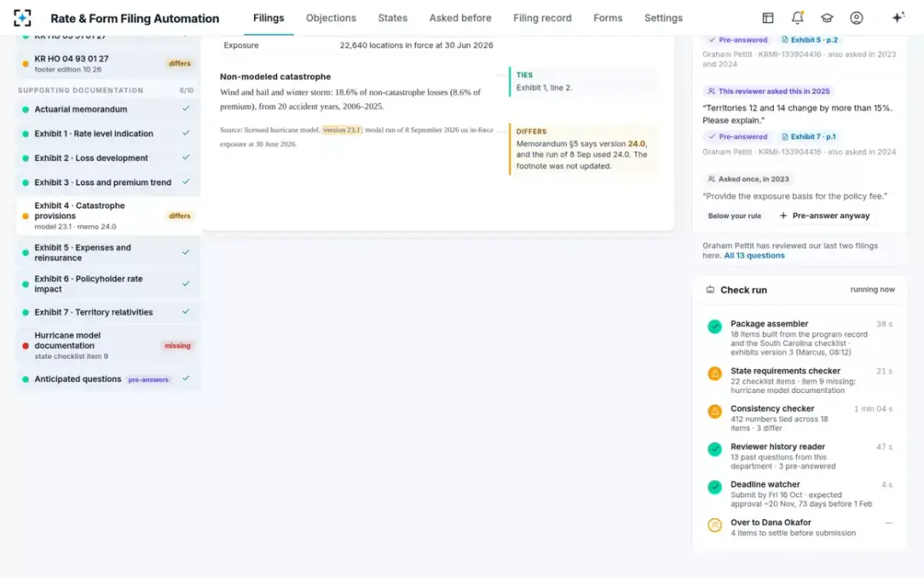Click the Supporting Documentation 8/10 count
Screen dimensions: 924x578
pyautogui.click(x=186, y=90)
